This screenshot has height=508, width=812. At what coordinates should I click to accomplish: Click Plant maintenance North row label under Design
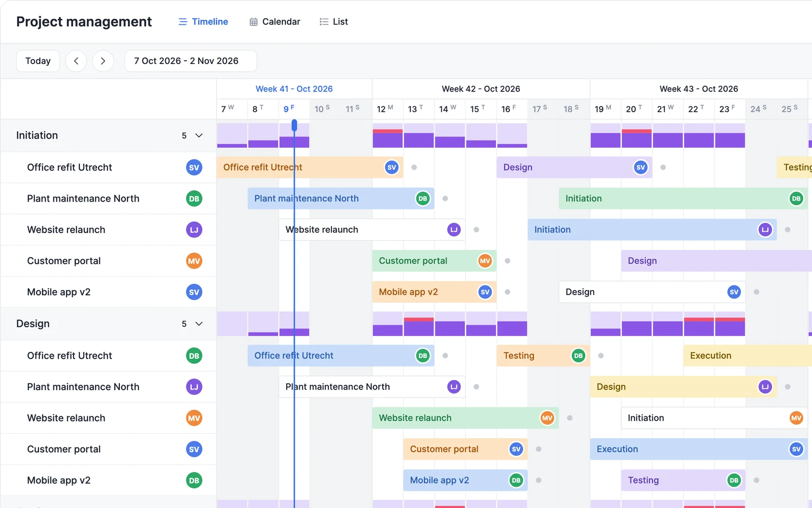click(83, 387)
